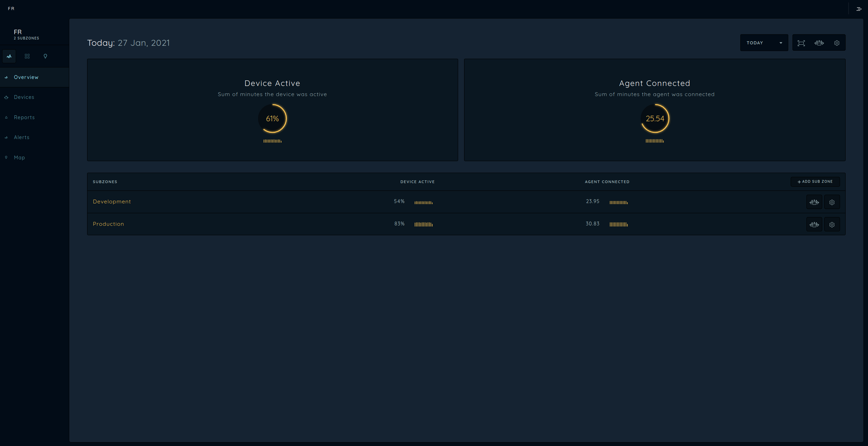This screenshot has height=446, width=868.
Task: Open Map page from sidebar menu
Action: tap(19, 158)
